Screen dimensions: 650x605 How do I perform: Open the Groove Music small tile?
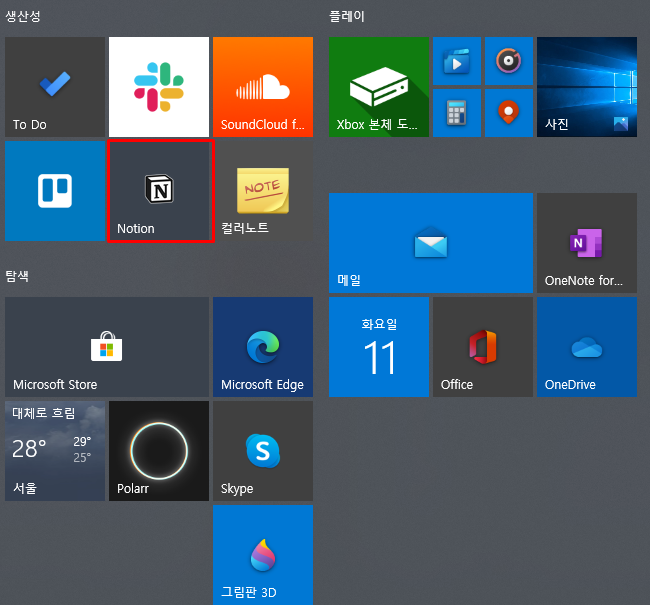509,61
